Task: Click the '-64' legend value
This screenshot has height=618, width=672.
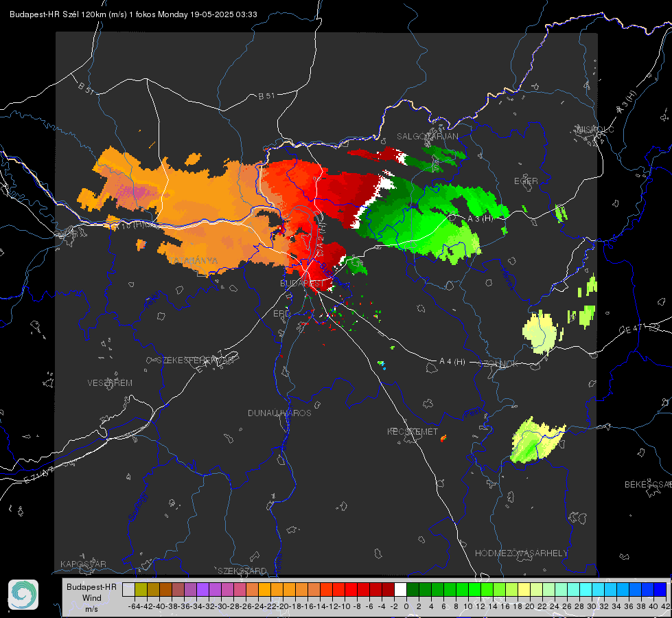Action: click(134, 606)
